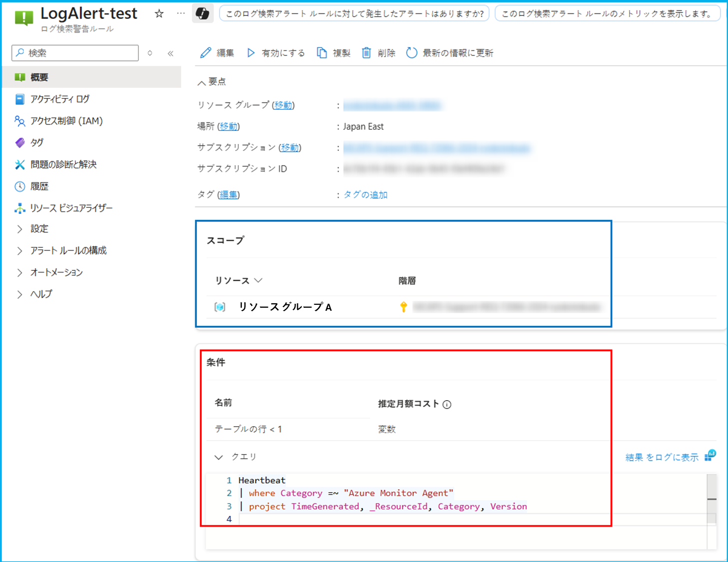Expand the オートメーション section
728x562 pixels.
(20, 272)
